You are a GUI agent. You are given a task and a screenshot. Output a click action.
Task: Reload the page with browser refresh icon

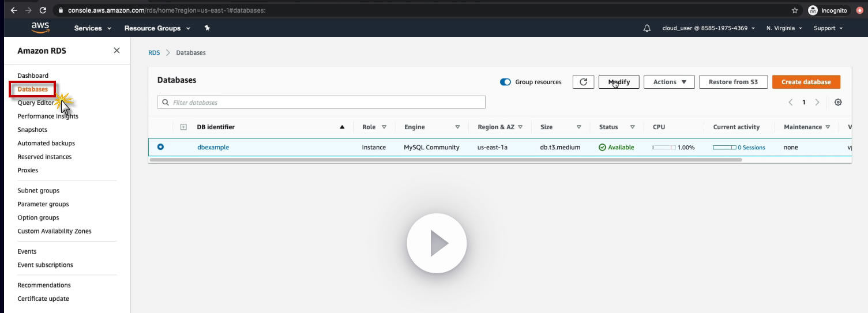pos(43,10)
